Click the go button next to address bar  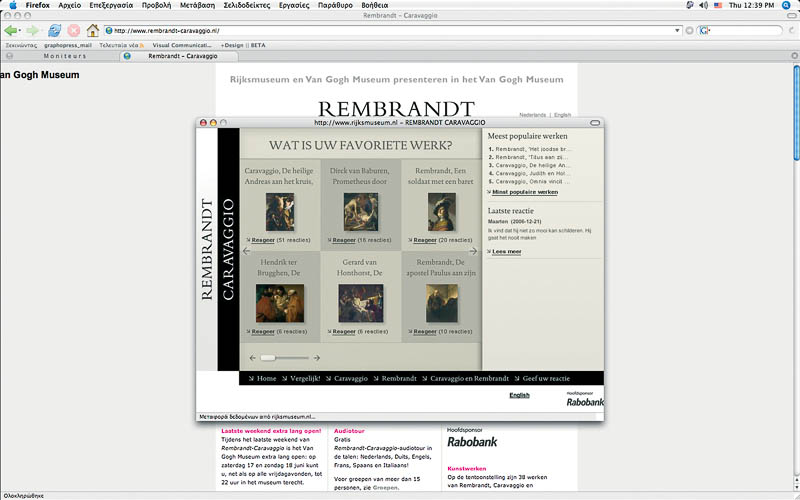[689, 31]
